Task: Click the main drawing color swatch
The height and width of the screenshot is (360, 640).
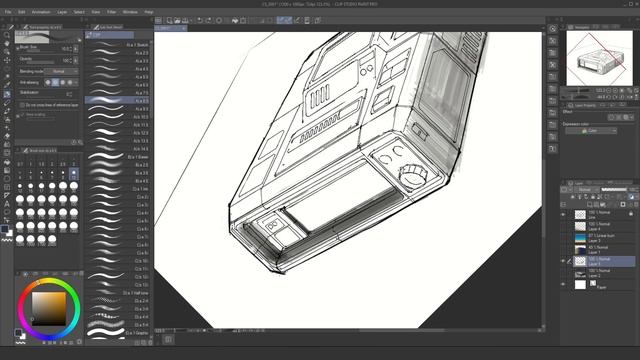Action: coord(4,229)
